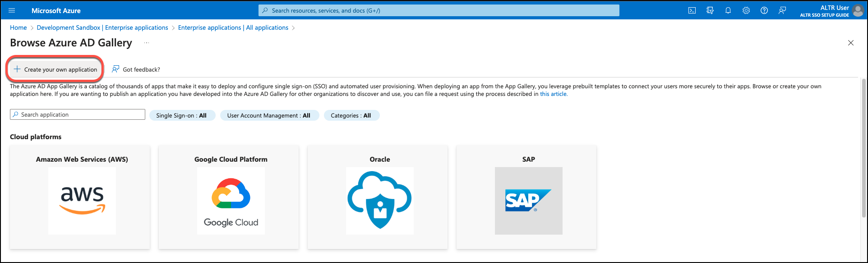Viewport: 868px width, 263px height.
Task: Launch Cloud Shell from the top bar
Action: [692, 10]
